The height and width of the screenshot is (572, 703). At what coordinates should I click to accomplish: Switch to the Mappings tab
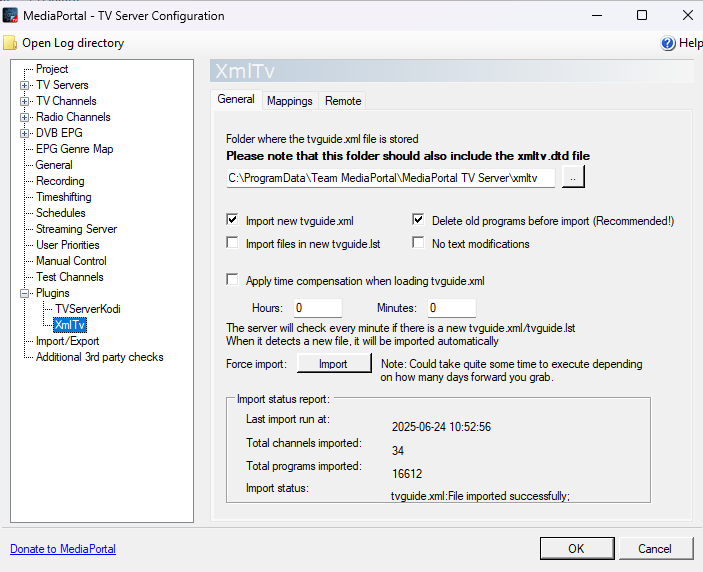(290, 101)
